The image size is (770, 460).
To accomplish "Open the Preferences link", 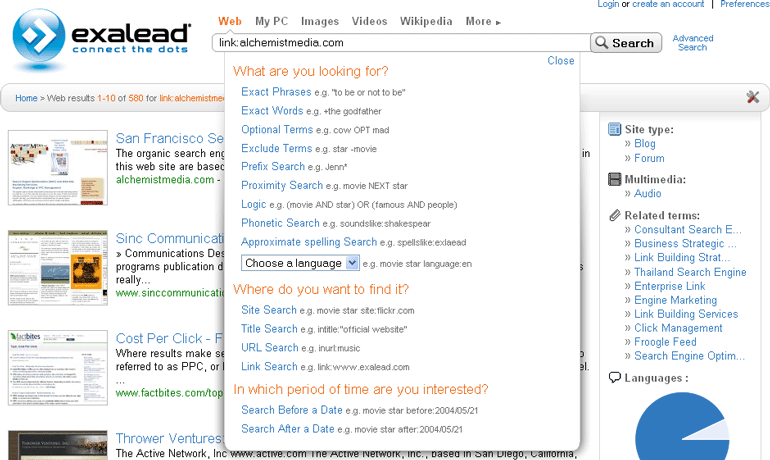I will tap(744, 4).
